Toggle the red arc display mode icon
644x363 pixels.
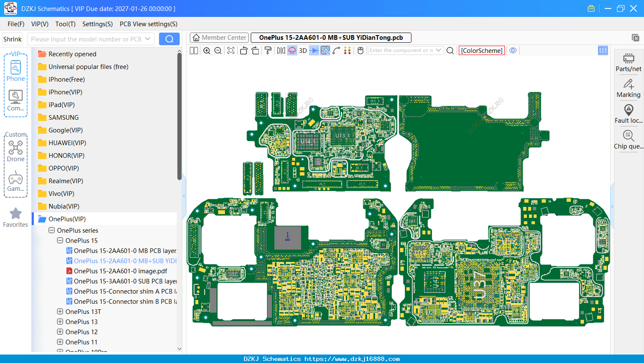tap(292, 50)
